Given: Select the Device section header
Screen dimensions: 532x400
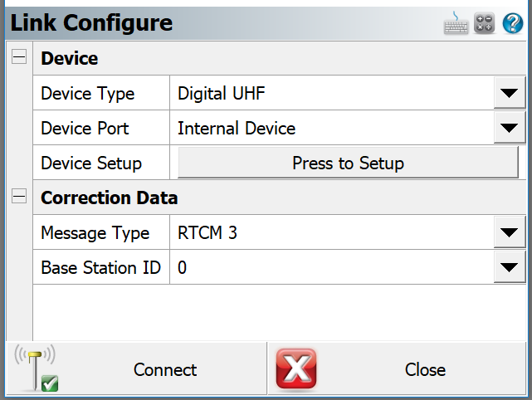Looking at the screenshot, I should tap(70, 58).
